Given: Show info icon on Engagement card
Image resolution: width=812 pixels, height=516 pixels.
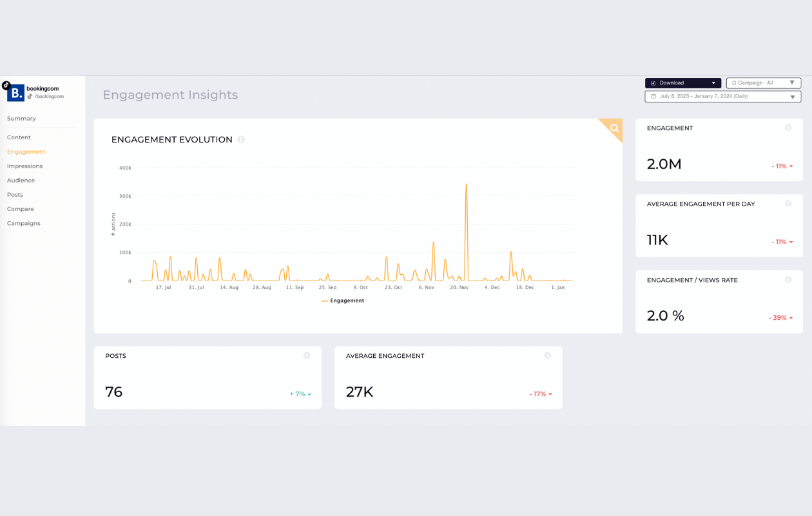Looking at the screenshot, I should (x=788, y=128).
